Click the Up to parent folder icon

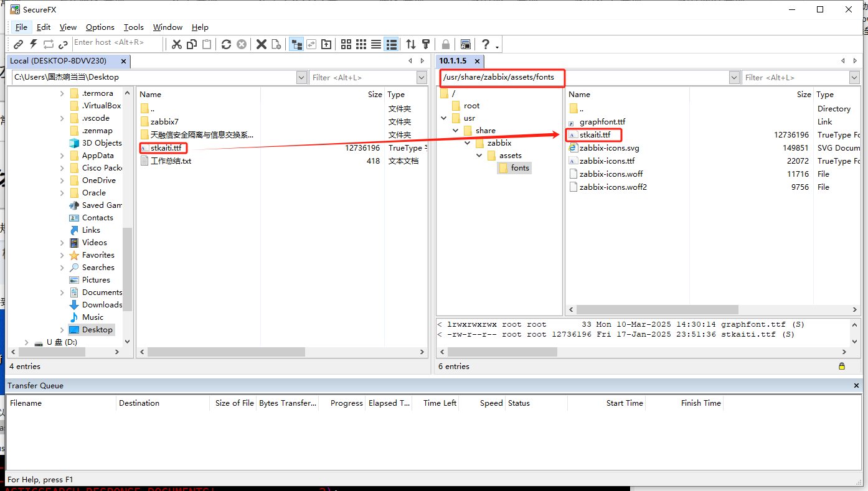(x=326, y=44)
